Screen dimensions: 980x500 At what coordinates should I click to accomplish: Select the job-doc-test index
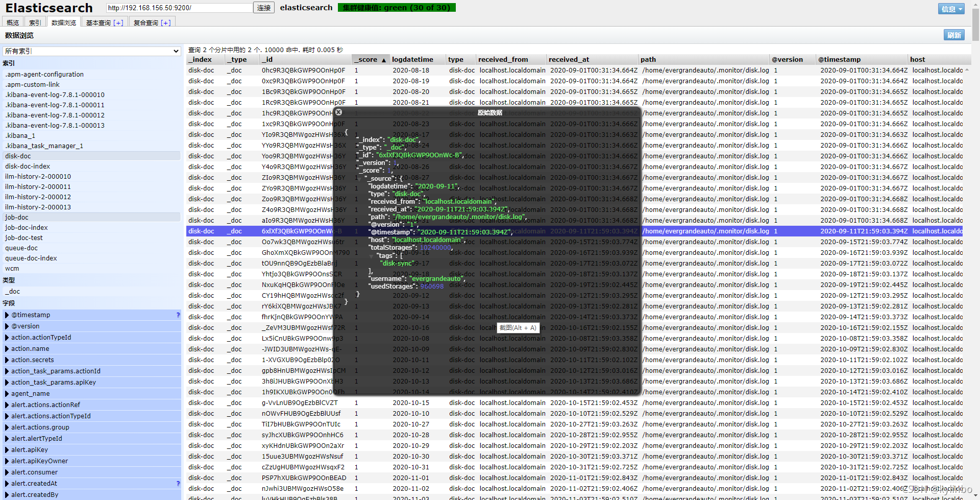(92, 238)
